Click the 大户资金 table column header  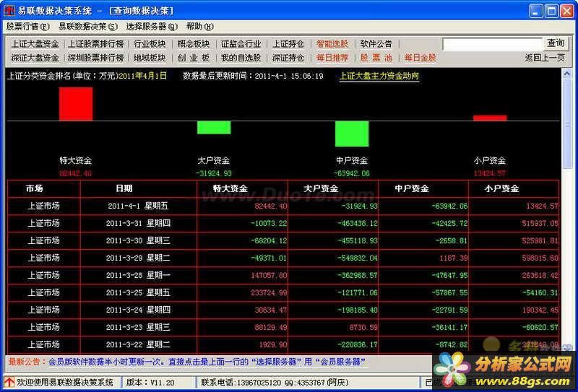pos(321,188)
